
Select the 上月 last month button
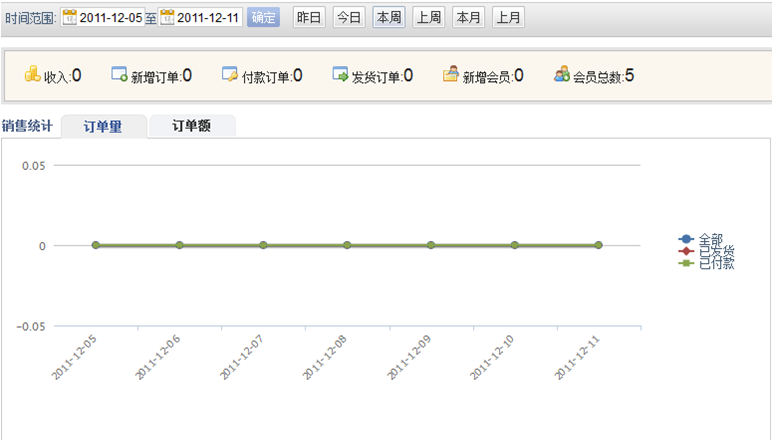click(508, 18)
